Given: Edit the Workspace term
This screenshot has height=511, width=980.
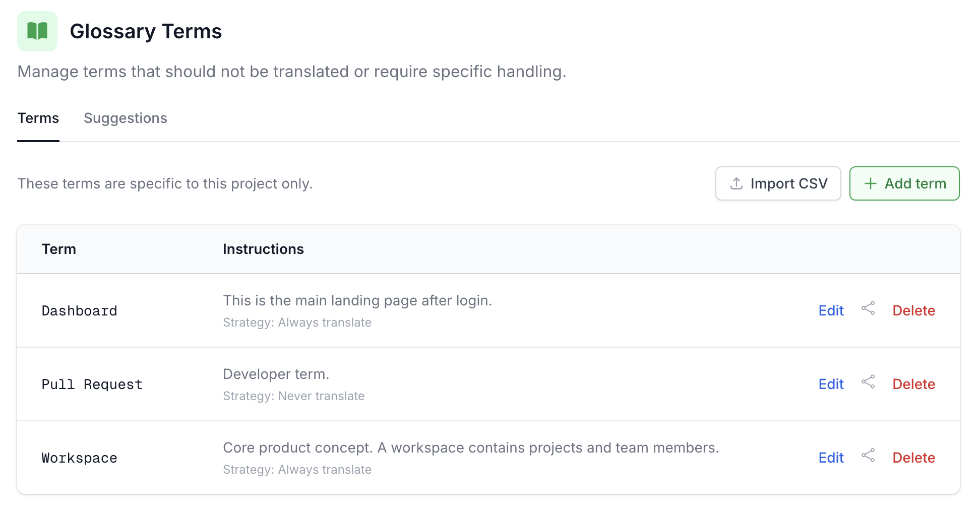Looking at the screenshot, I should [x=830, y=458].
